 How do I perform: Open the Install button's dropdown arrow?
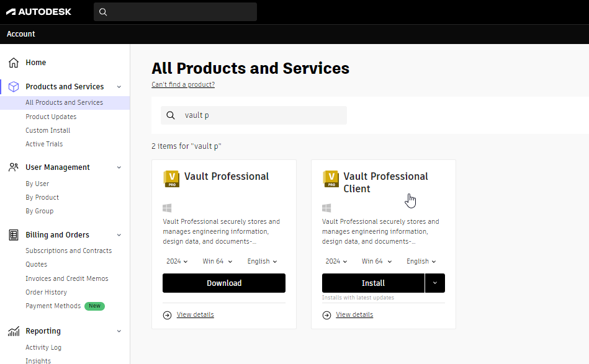pyautogui.click(x=434, y=283)
